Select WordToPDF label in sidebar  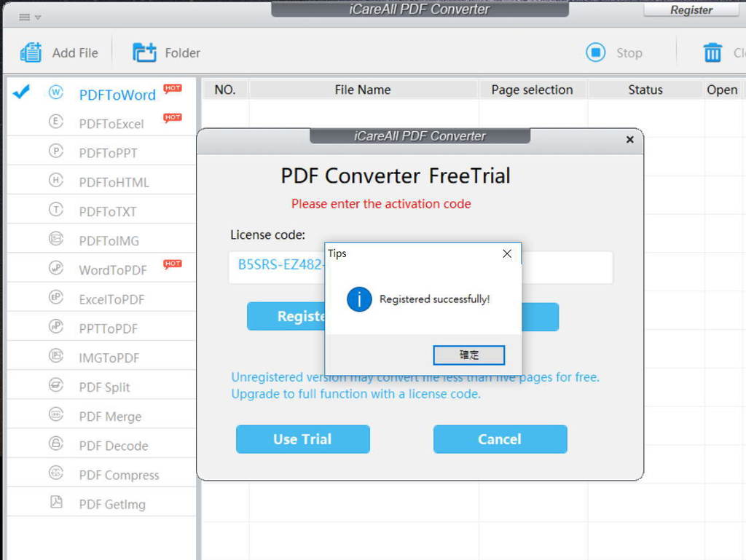coord(113,270)
